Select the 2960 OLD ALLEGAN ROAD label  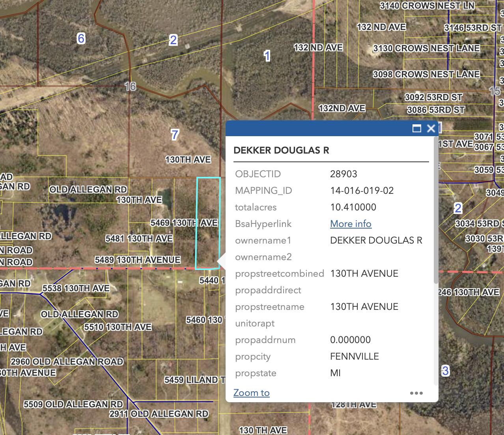coord(67,362)
